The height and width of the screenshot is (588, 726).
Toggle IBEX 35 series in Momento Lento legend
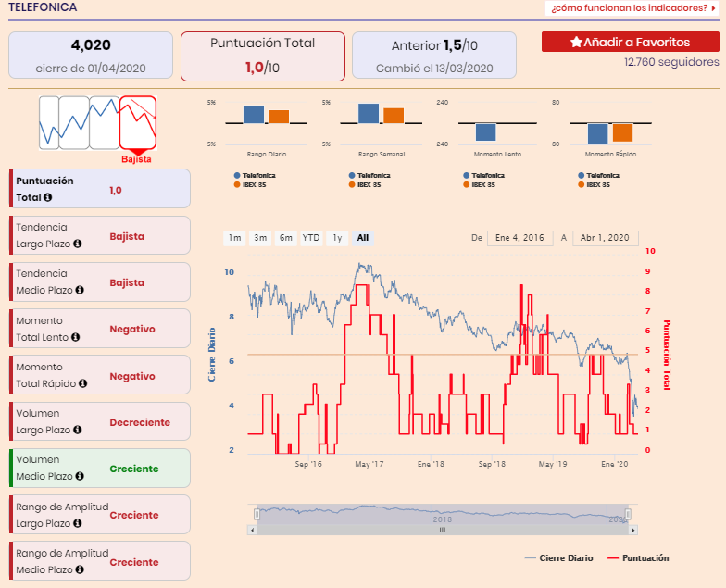[480, 185]
